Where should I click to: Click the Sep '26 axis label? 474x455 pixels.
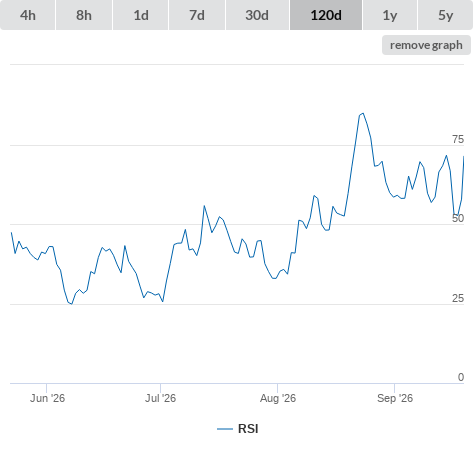point(395,398)
